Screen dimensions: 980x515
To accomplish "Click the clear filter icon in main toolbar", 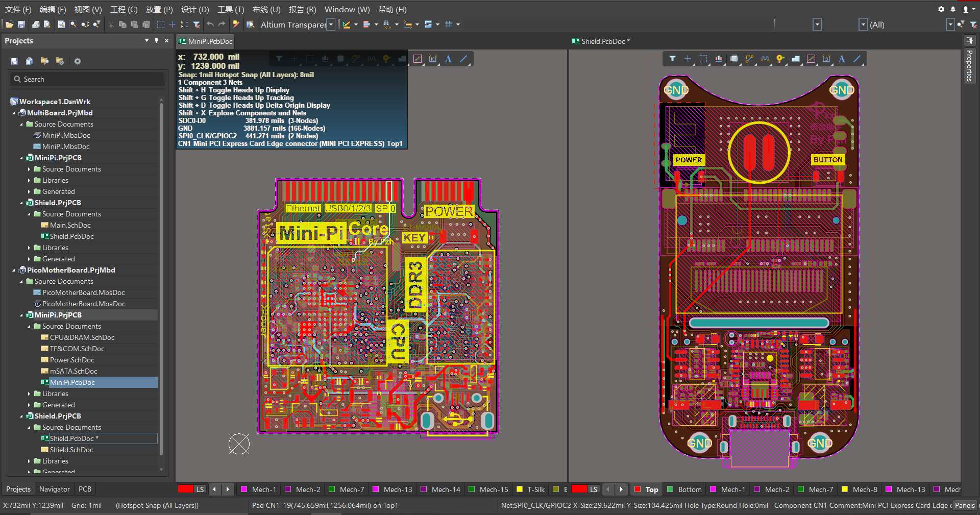I will coord(197,24).
